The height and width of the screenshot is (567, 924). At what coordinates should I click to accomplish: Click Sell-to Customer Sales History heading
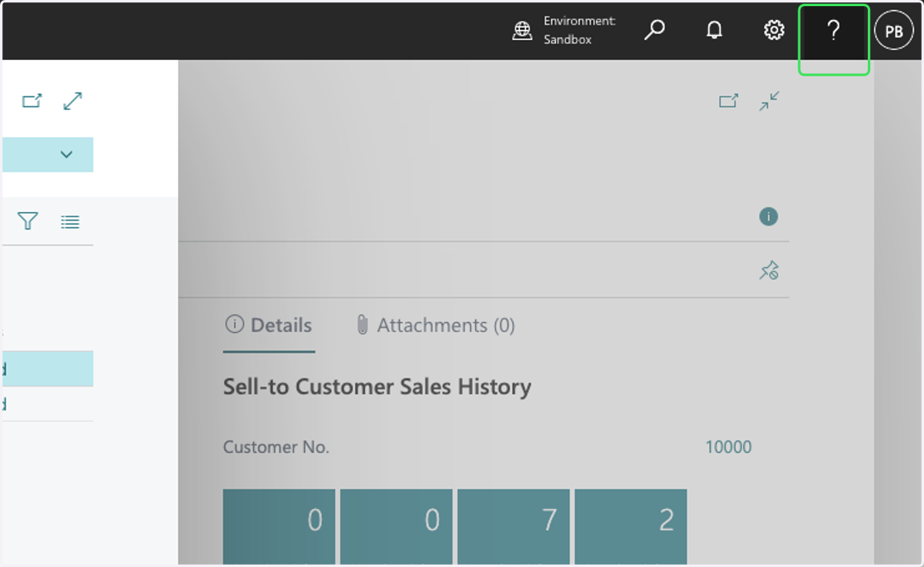click(x=377, y=387)
